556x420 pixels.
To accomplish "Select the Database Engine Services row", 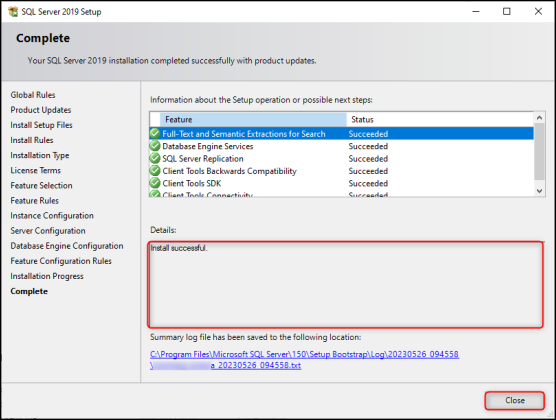I will pos(341,146).
